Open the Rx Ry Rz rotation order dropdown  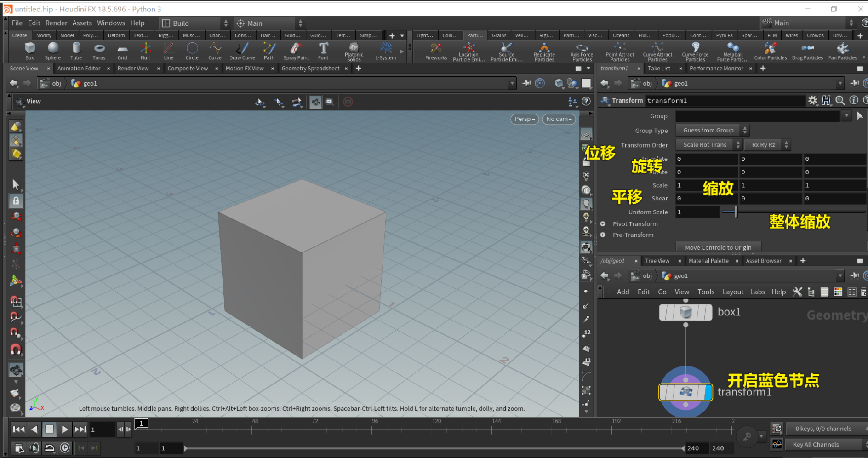coord(767,144)
